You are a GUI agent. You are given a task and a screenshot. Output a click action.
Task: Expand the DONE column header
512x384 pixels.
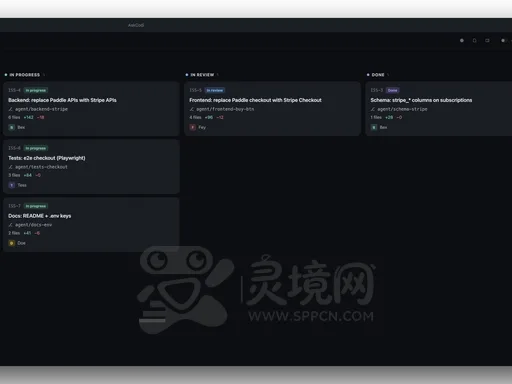click(x=388, y=75)
